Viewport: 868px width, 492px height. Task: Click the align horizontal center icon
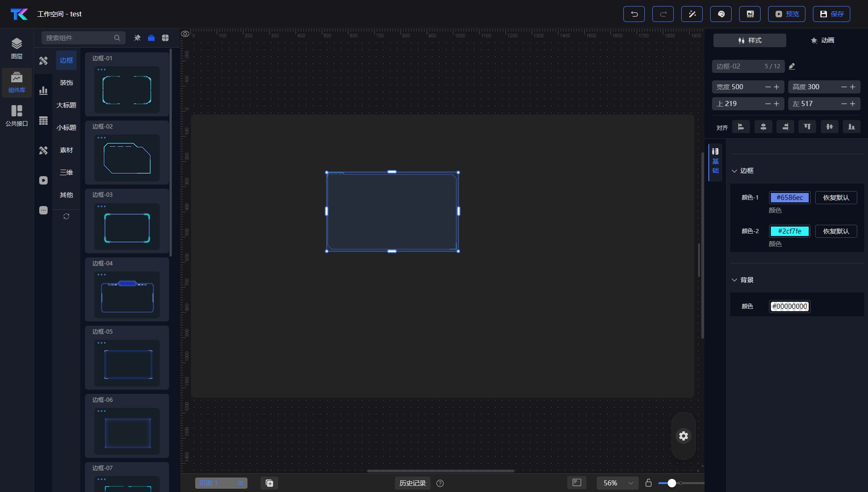click(763, 127)
